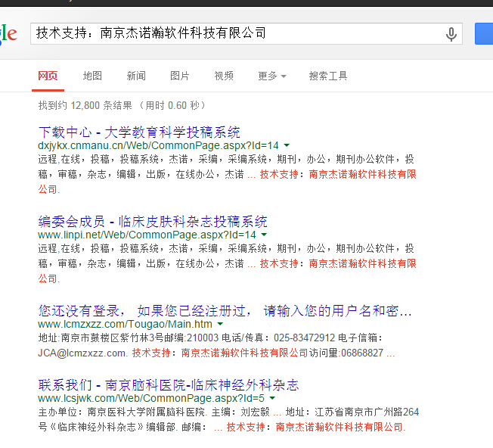Open result 下载中心 - 大学教育科学投稿系统

coord(139,132)
